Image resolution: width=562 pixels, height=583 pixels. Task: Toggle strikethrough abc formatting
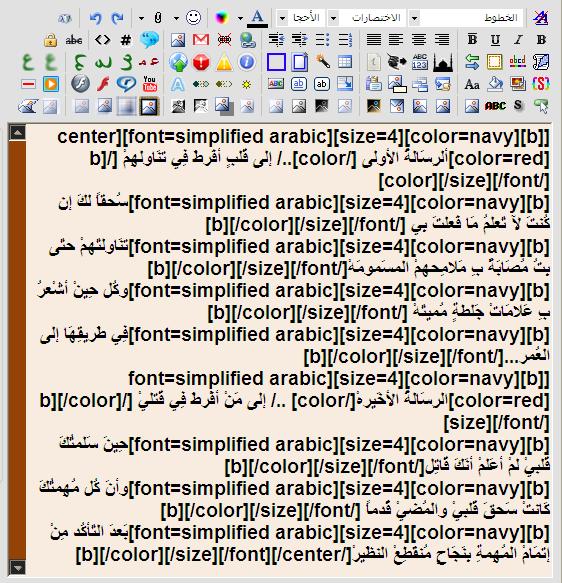pyautogui.click(x=74, y=40)
